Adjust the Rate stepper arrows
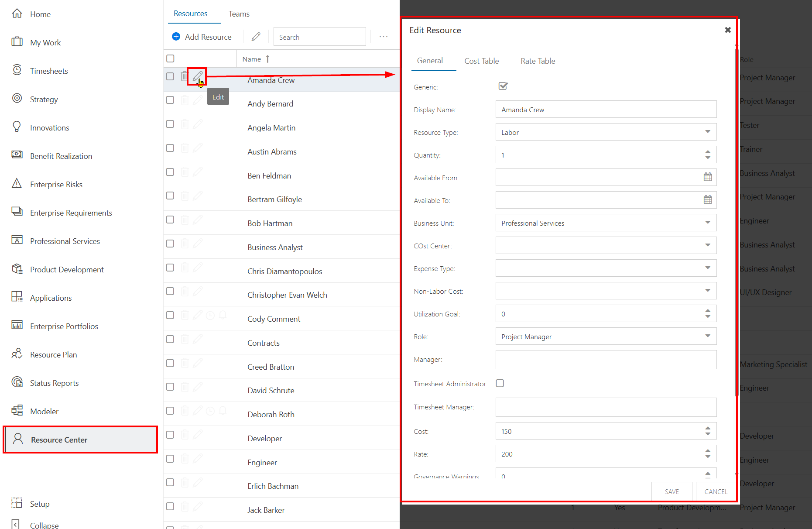 pos(708,453)
